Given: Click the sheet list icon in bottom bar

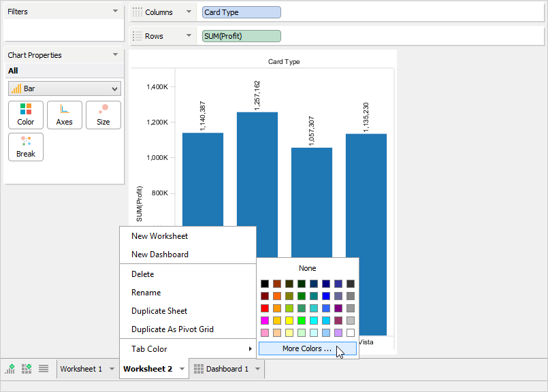Looking at the screenshot, I should pos(44,369).
